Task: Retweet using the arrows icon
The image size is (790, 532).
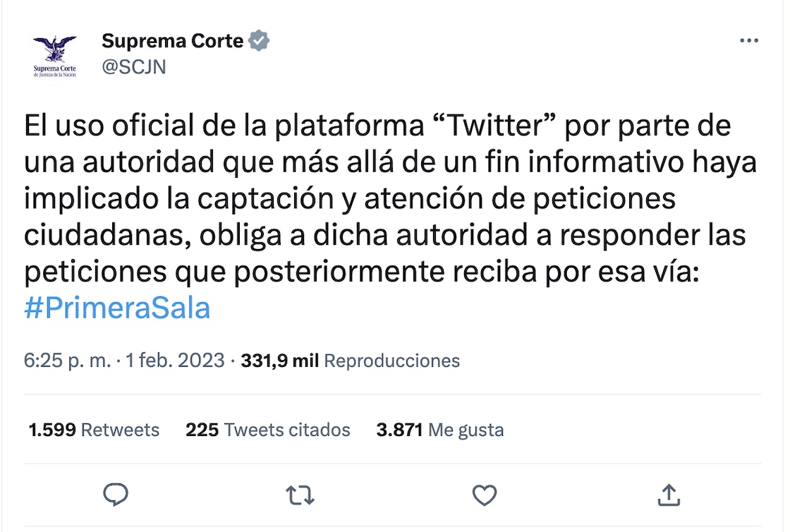Action: point(300,495)
